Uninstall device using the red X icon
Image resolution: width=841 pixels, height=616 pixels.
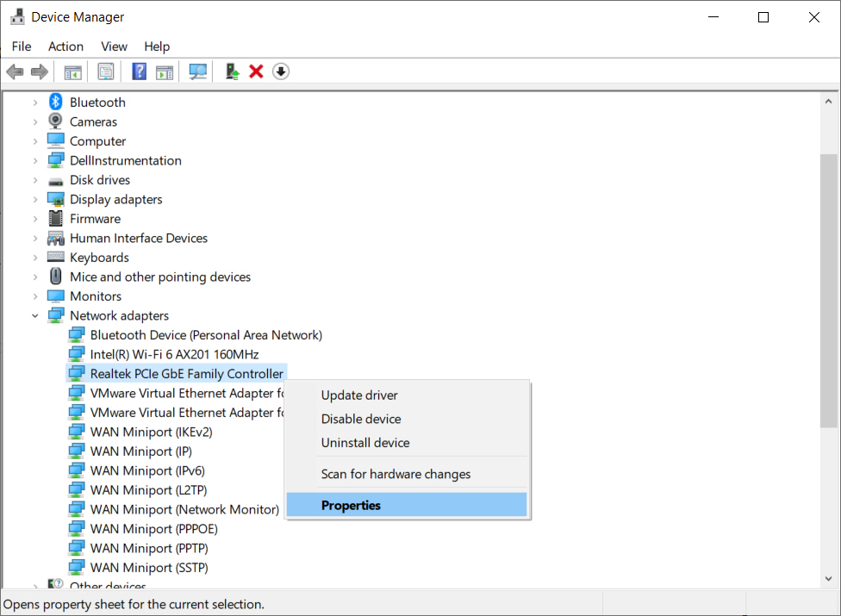tap(257, 72)
